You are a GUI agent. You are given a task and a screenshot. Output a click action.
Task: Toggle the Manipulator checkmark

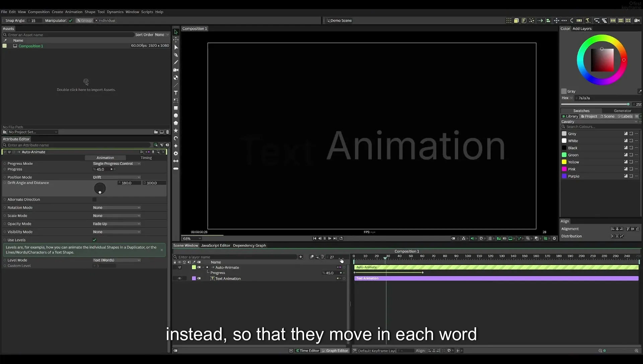pyautogui.click(x=71, y=20)
